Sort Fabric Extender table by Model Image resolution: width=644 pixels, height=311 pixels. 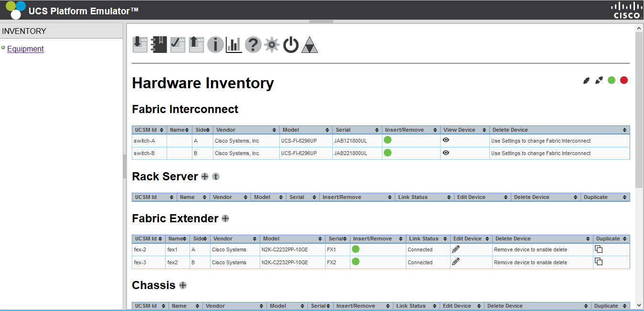point(293,238)
